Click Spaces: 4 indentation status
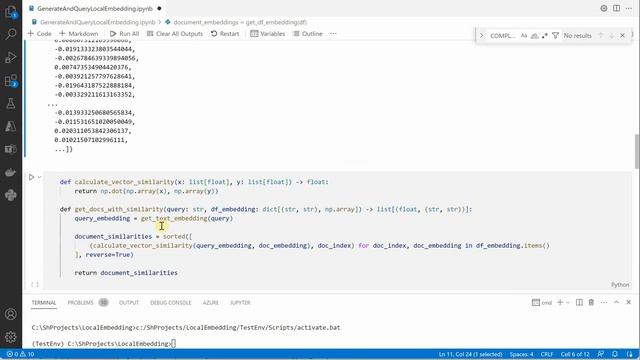640x360 pixels. [x=521, y=354]
